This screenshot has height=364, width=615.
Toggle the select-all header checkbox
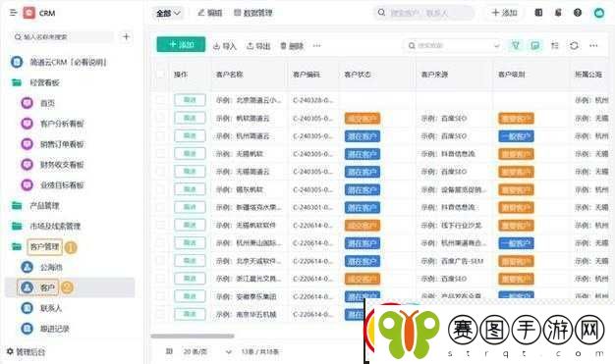pyautogui.click(x=160, y=74)
